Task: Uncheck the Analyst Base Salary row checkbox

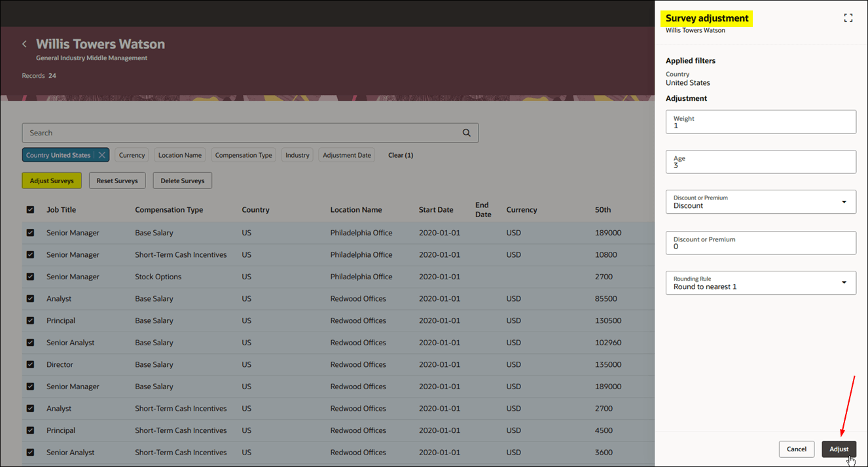Action: pos(30,299)
